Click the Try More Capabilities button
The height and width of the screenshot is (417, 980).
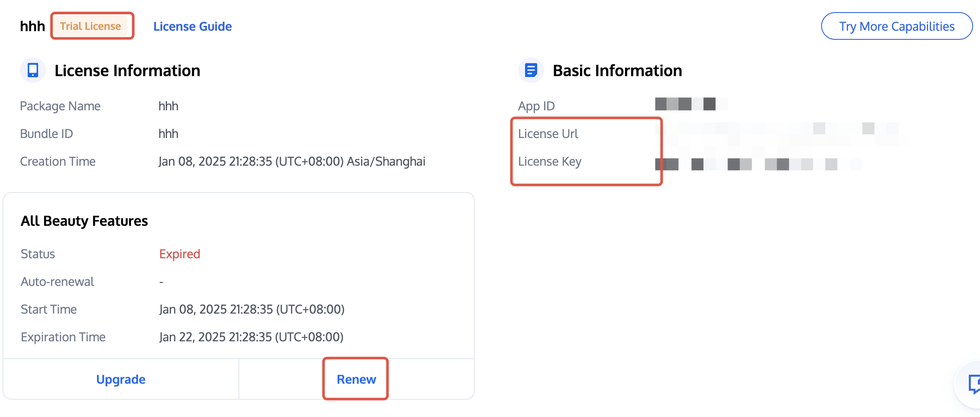click(896, 26)
